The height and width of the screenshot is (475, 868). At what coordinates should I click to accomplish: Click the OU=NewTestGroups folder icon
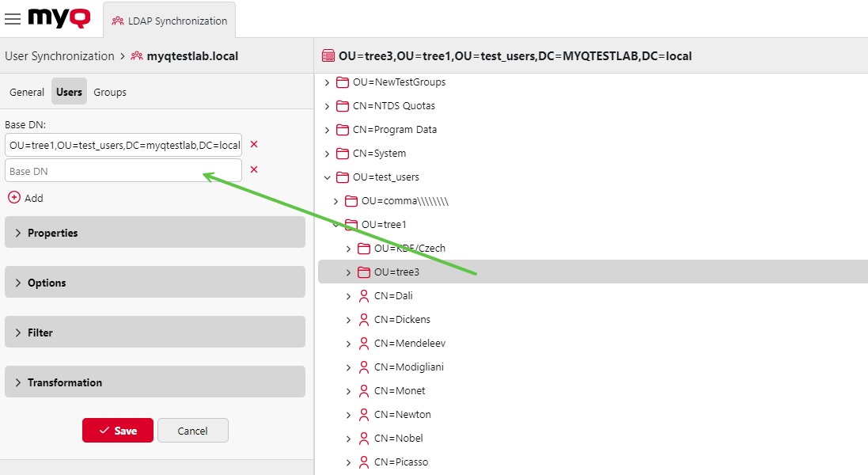343,82
